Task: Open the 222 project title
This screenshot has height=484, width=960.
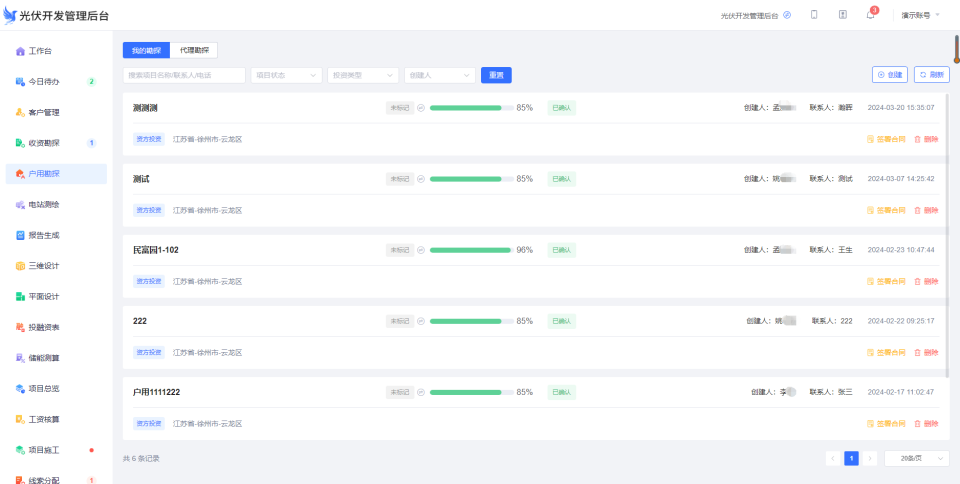Action: coord(140,321)
